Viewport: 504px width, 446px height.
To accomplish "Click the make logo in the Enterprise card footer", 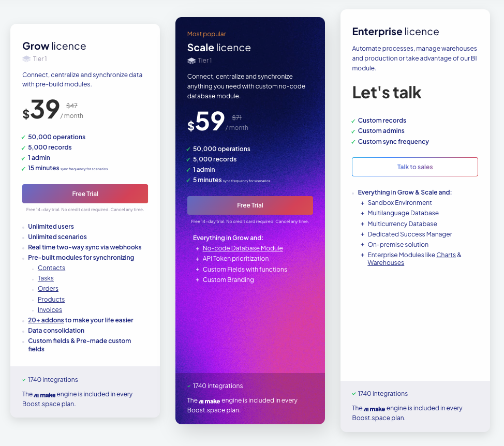I will [x=375, y=409].
